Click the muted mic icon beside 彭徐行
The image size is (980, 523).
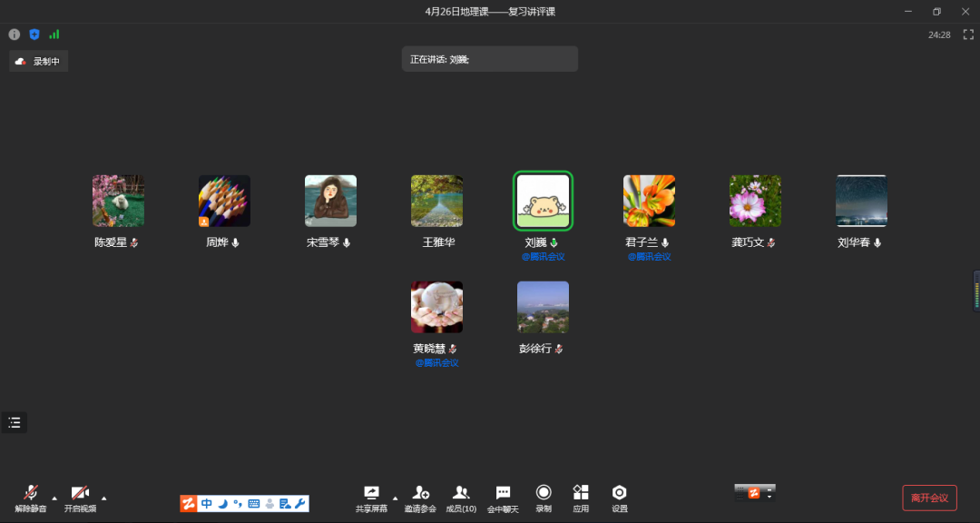tap(559, 349)
